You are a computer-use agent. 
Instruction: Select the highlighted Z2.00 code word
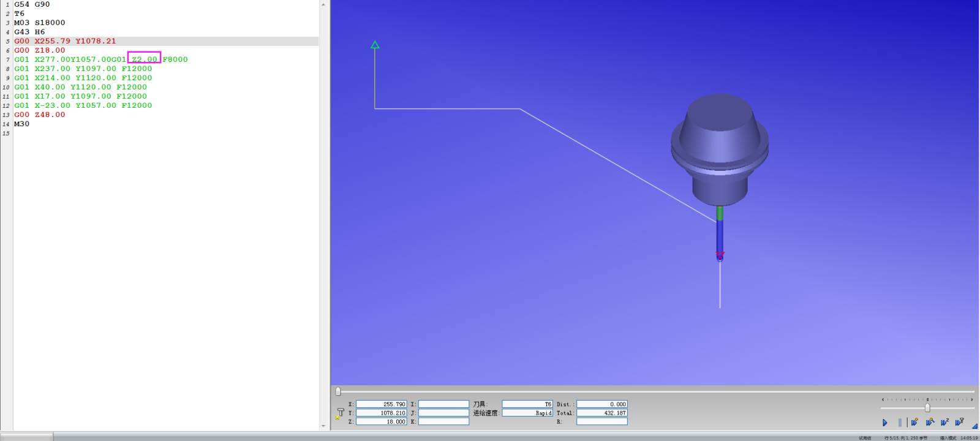coord(145,59)
